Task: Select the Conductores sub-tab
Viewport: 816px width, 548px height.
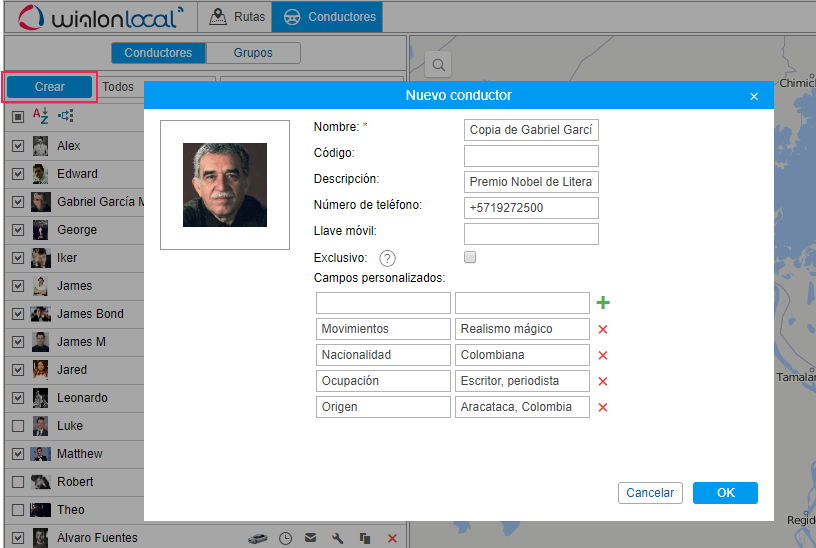Action: [158, 53]
